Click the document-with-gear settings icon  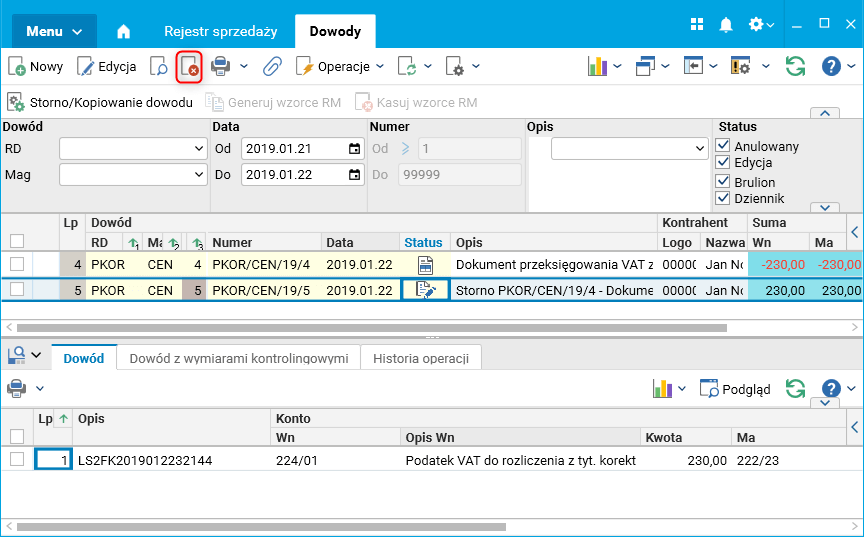(x=455, y=67)
